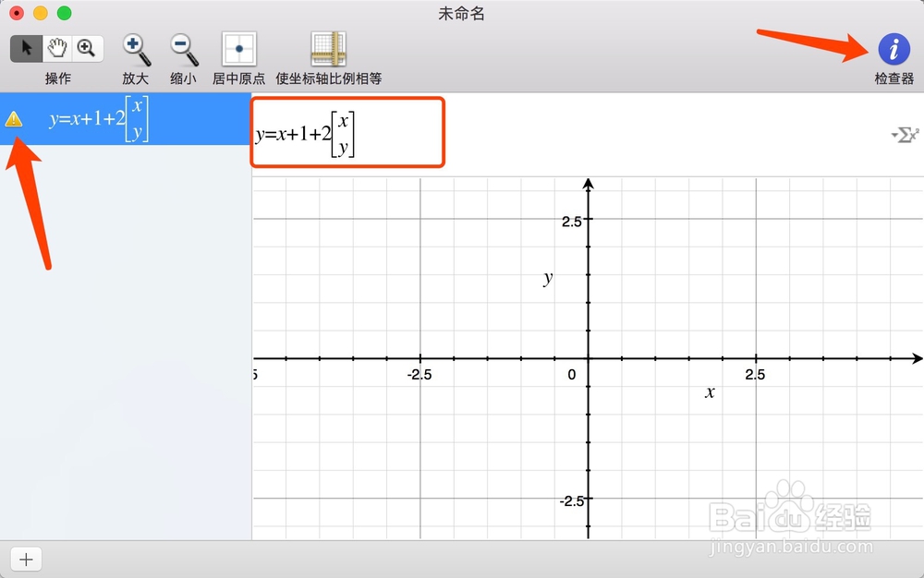Zoom out using the 缩小 toolbar icon
The width and height of the screenshot is (924, 578).
(x=182, y=48)
